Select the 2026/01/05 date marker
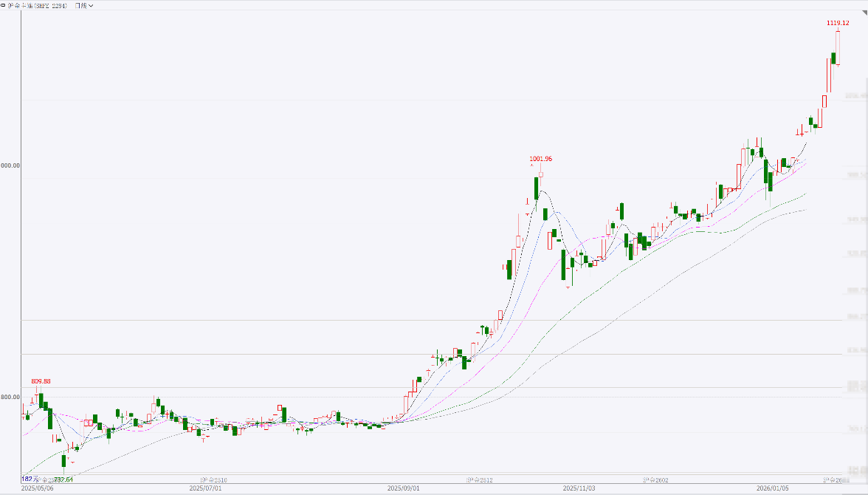 point(773,488)
